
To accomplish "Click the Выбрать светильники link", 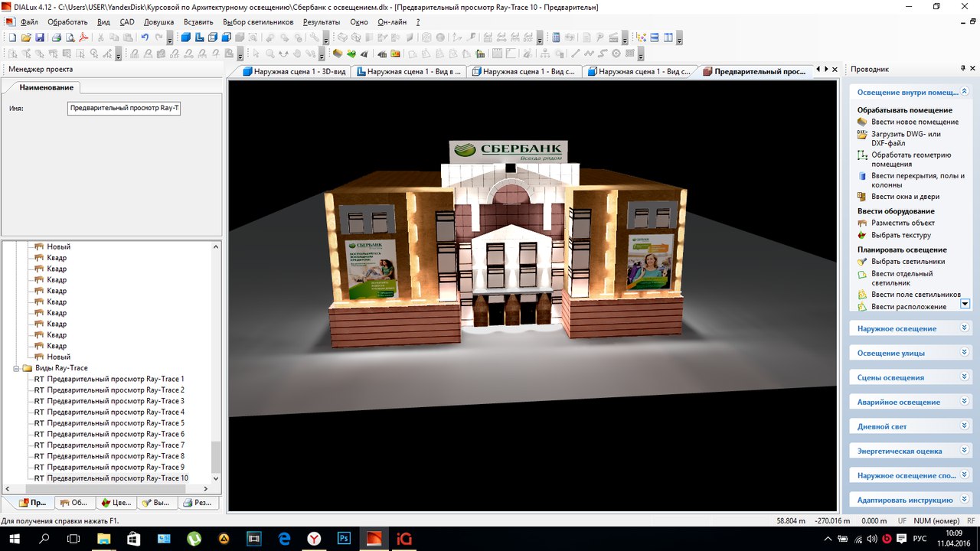I will coord(908,261).
